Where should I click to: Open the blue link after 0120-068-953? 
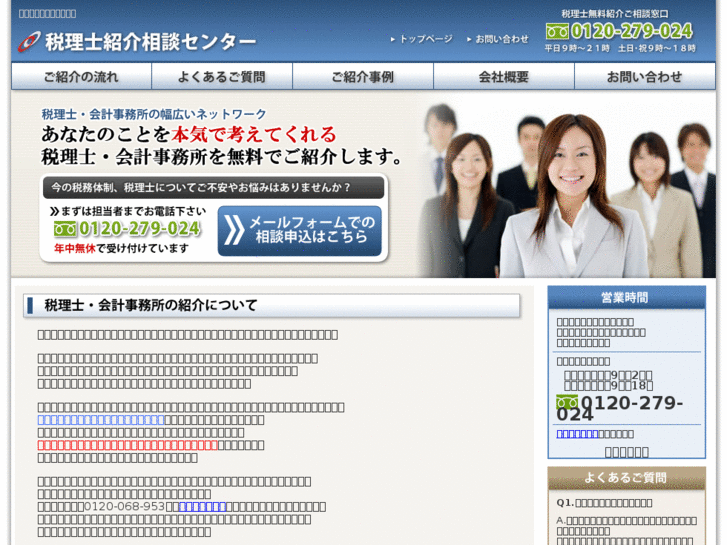pos(202,507)
